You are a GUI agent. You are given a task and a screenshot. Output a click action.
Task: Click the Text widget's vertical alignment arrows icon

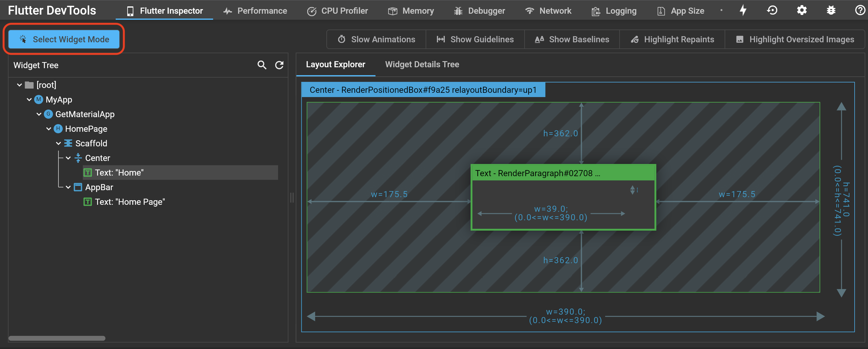pyautogui.click(x=632, y=190)
